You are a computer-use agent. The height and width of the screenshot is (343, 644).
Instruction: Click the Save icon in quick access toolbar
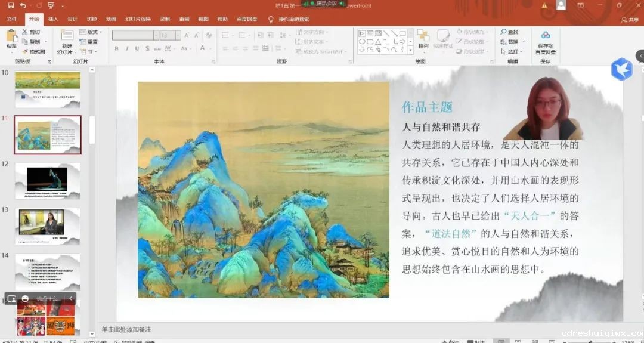point(11,5)
